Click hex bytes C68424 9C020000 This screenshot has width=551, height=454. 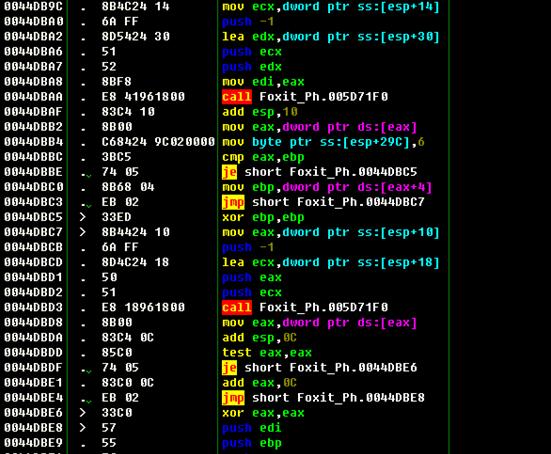click(x=158, y=142)
